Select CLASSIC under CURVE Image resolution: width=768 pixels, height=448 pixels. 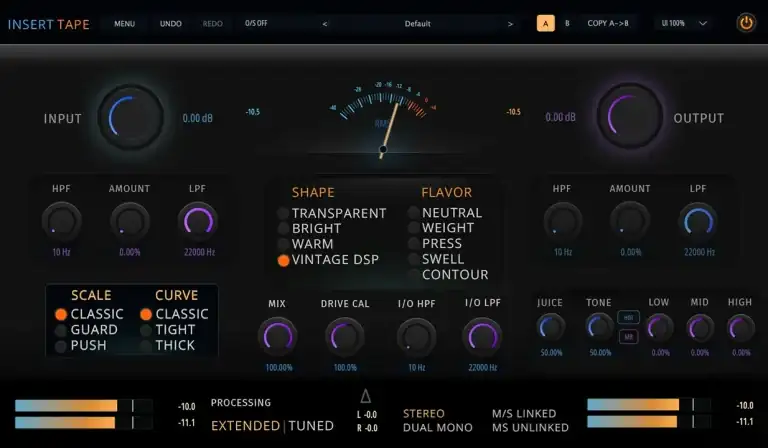tap(174, 314)
